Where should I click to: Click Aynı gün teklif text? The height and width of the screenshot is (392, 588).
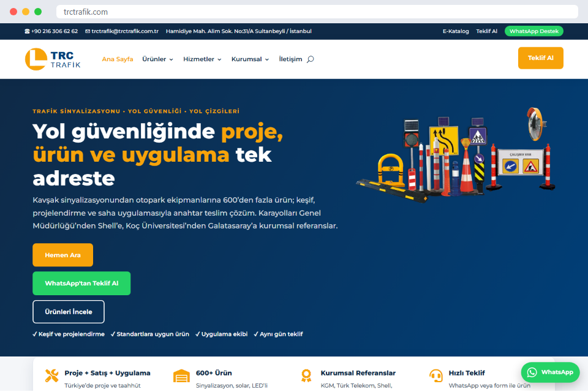[278, 334]
